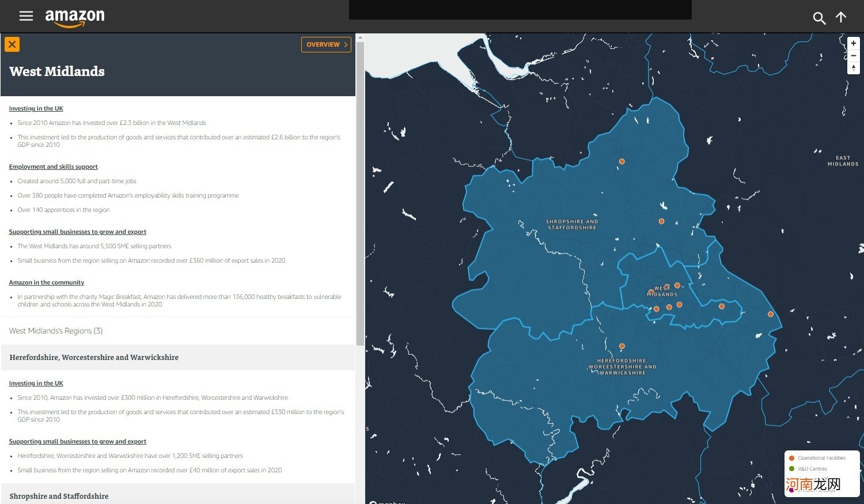
Task: Click Supporting small businesses heading above 5,500 SME line
Action: coord(77,232)
